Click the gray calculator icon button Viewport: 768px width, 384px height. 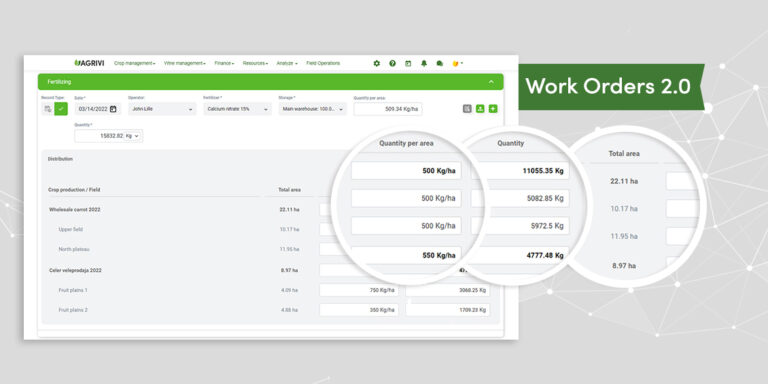467,109
